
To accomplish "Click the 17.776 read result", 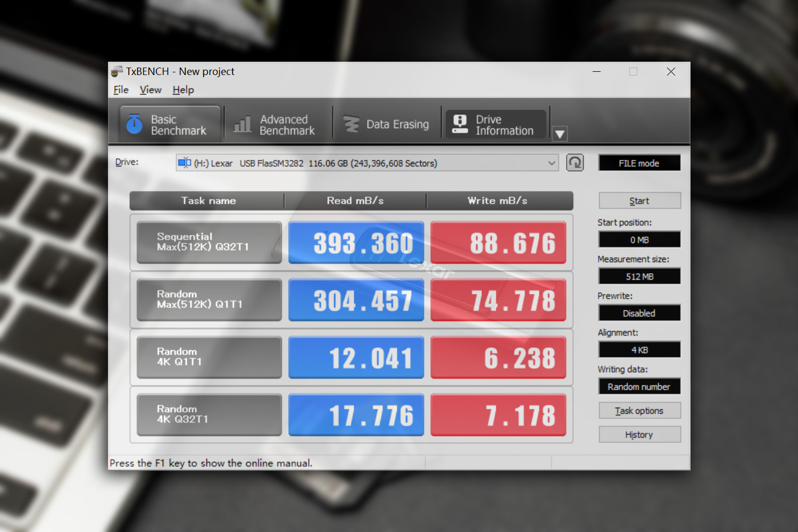I will tap(356, 415).
